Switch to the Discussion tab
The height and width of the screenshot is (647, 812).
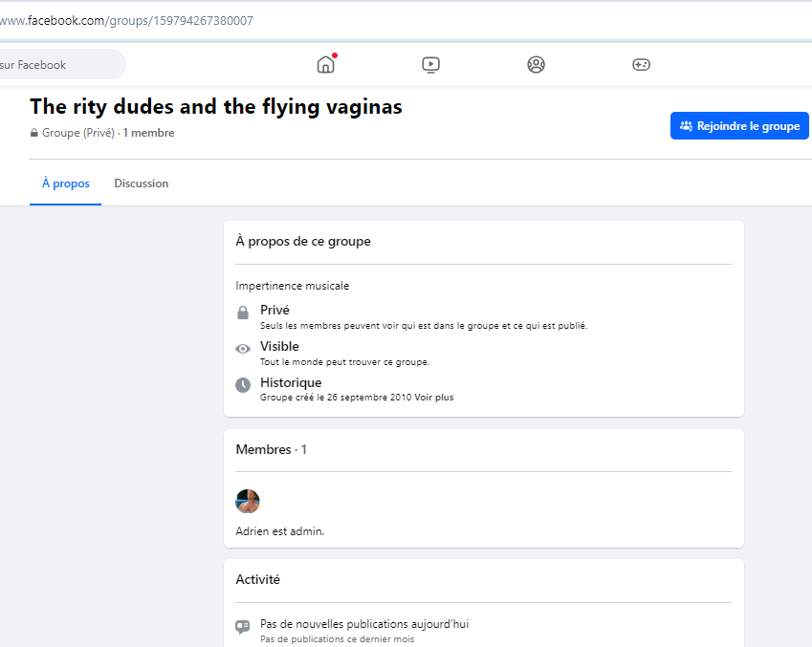point(142,183)
